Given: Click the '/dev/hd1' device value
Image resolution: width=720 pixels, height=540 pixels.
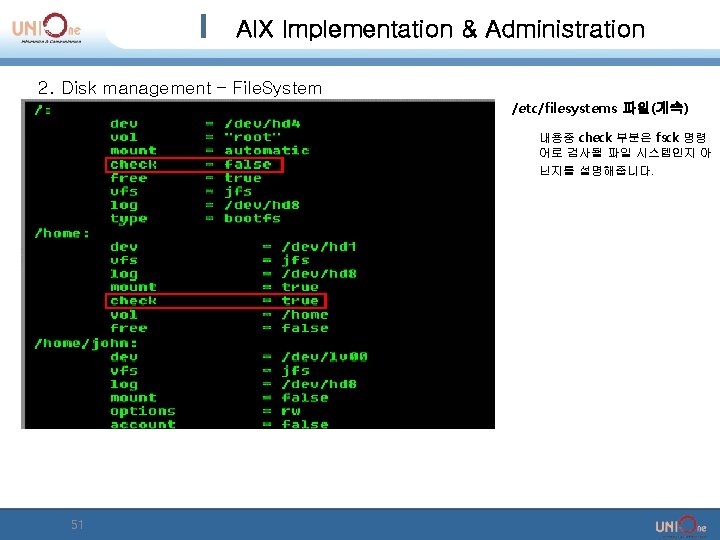Looking at the screenshot, I should [x=319, y=247].
